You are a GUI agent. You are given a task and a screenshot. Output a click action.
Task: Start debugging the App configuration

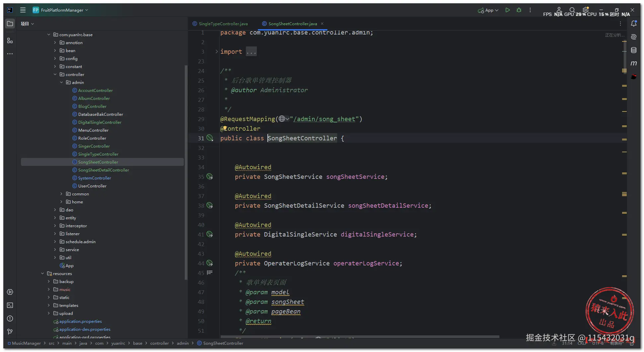519,10
